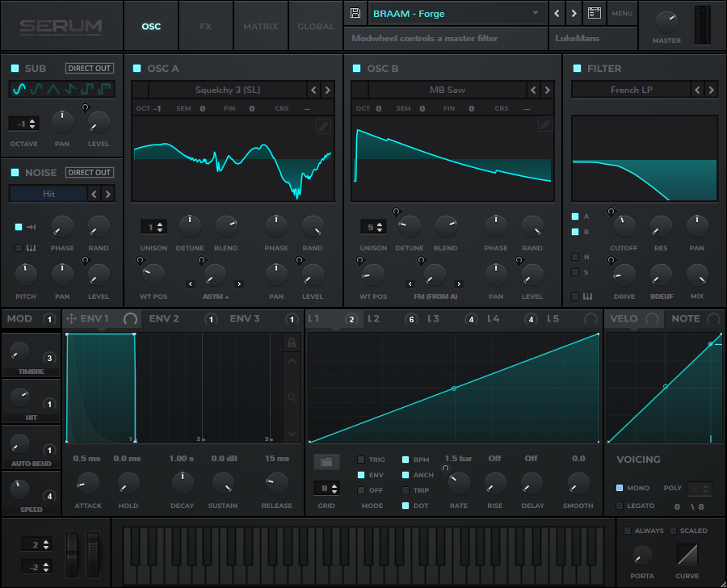727x588 pixels.
Task: Toggle OSC A enable switch
Action: [137, 68]
